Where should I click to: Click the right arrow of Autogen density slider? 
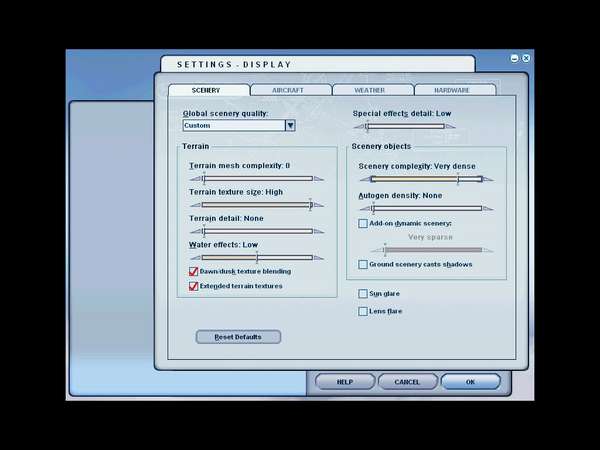tap(488, 209)
